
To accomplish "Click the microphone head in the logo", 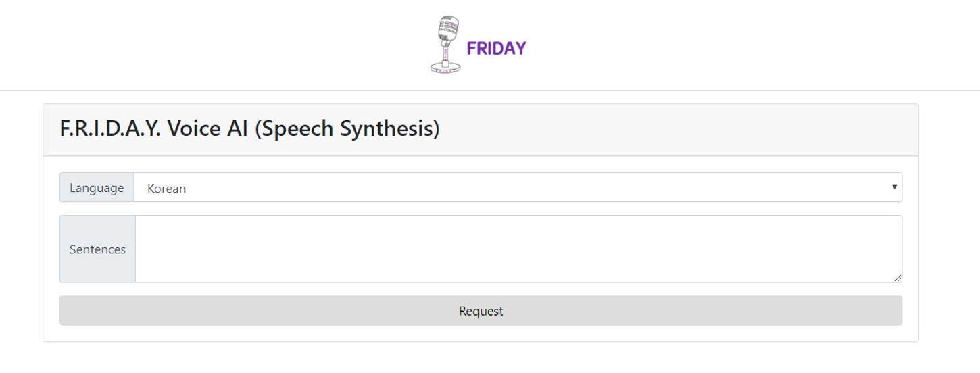I will pyautogui.click(x=447, y=28).
